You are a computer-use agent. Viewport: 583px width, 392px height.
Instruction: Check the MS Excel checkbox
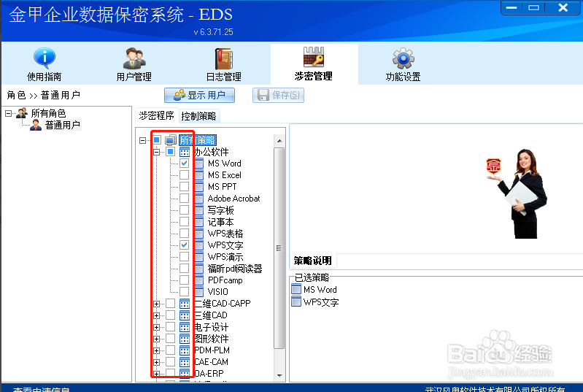[x=184, y=174]
